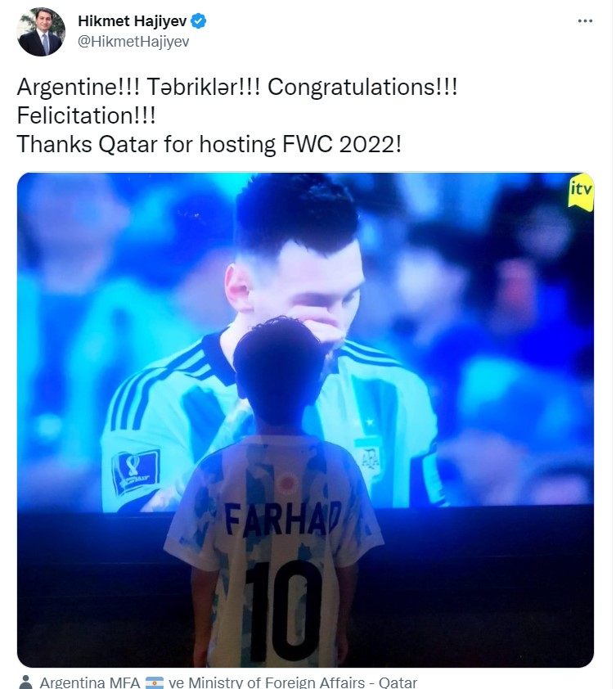Click 'Thanks Qatar for hosting FWC 2022!' text
Viewport: 616px width, 689px height.
pyautogui.click(x=209, y=144)
